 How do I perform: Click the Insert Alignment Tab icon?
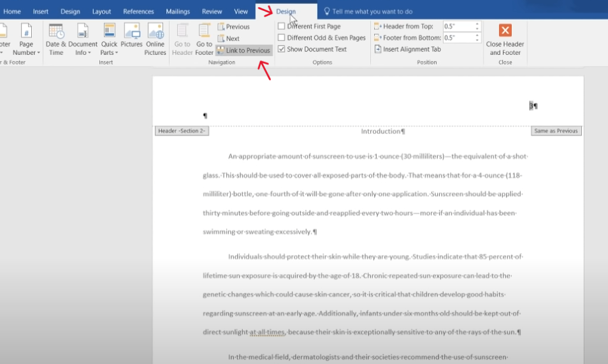click(x=378, y=49)
